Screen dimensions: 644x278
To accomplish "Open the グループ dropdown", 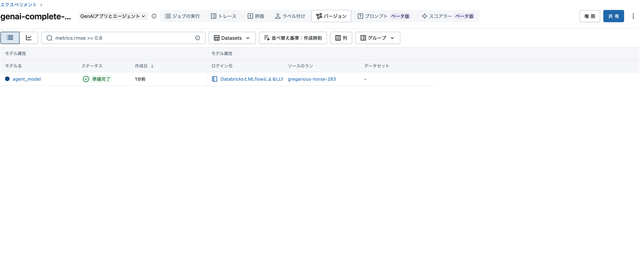I will 377,38.
